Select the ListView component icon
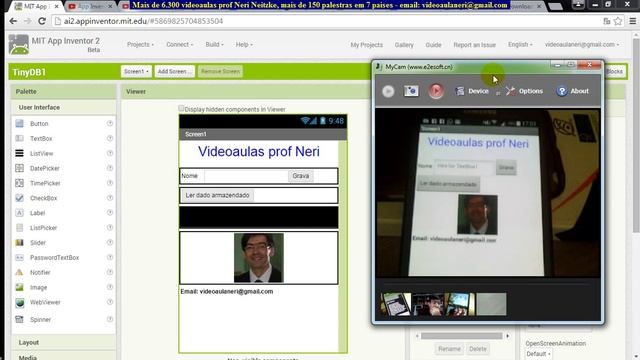The width and height of the screenshot is (640, 360). 19,153
